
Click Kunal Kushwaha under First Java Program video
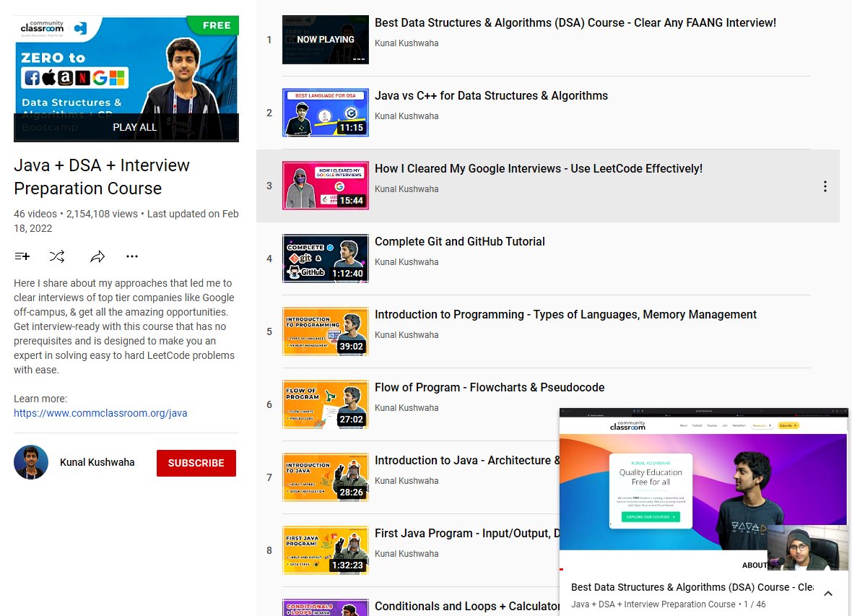click(407, 553)
